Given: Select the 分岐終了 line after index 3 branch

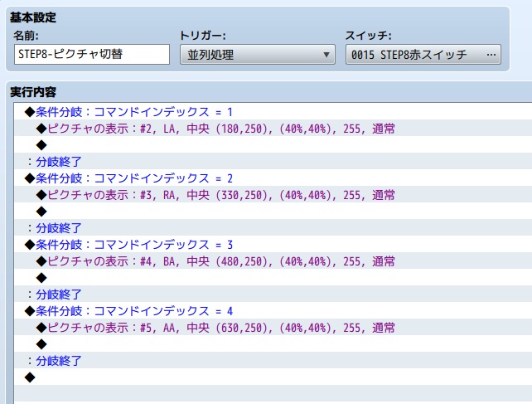Looking at the screenshot, I should click(273, 294).
